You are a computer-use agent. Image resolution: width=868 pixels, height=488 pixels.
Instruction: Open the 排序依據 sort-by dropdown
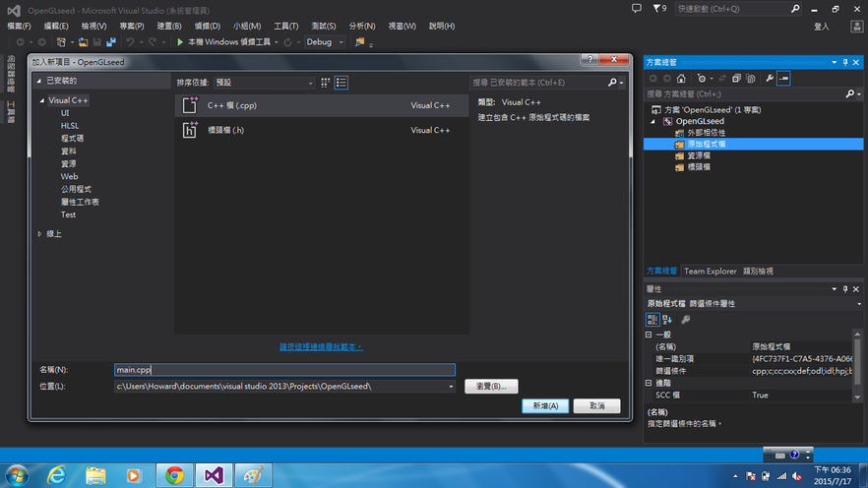(x=264, y=83)
